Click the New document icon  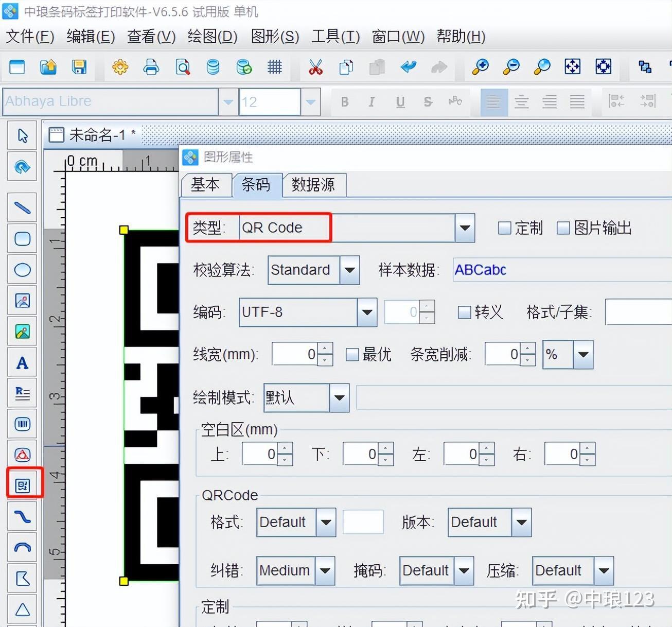point(17,67)
